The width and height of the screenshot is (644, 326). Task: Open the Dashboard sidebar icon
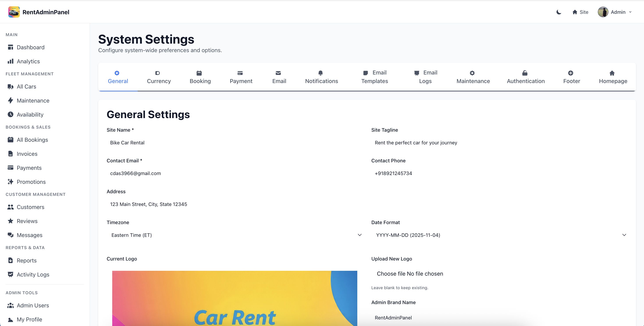(11, 47)
